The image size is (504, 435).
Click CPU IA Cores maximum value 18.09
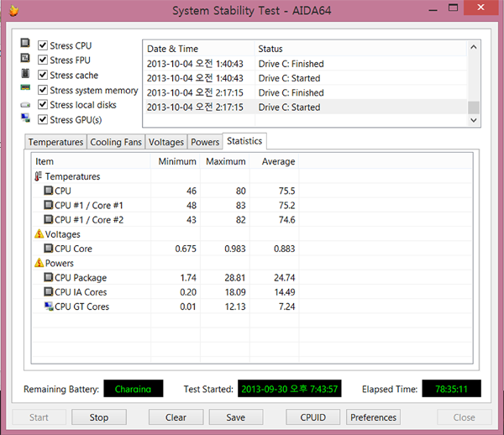coord(235,292)
